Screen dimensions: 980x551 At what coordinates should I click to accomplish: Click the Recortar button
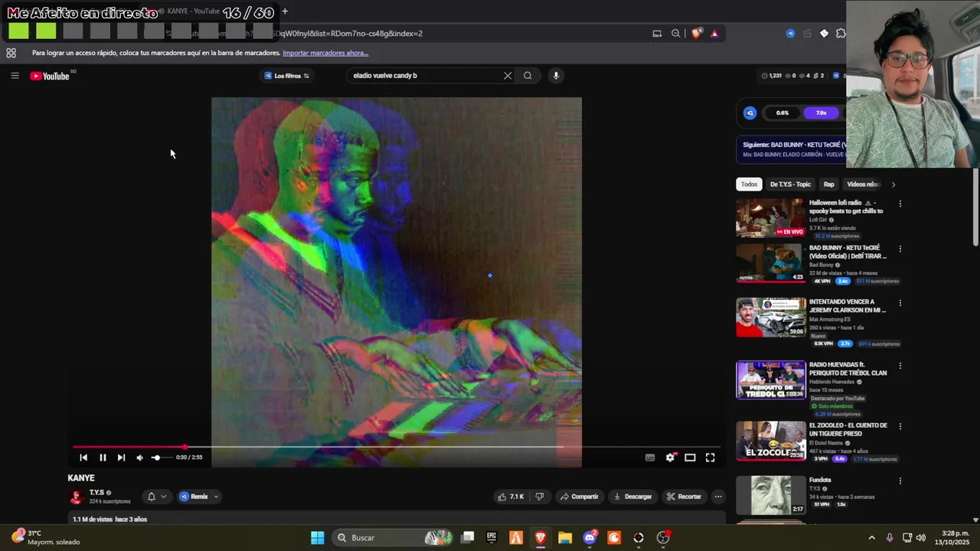[684, 497]
